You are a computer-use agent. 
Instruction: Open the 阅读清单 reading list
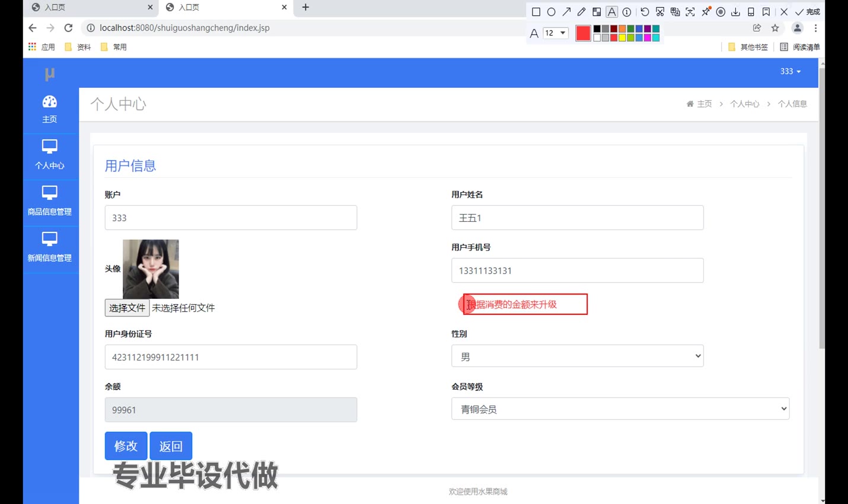pos(800,47)
